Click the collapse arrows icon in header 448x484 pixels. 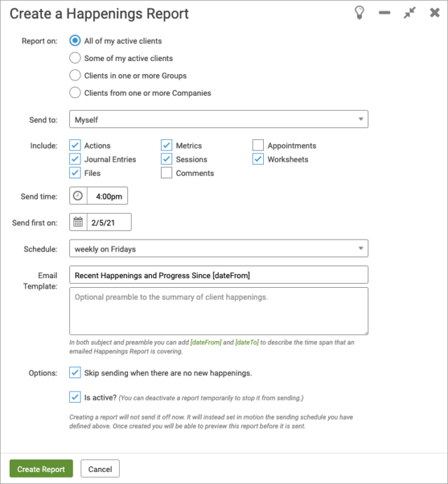click(409, 13)
